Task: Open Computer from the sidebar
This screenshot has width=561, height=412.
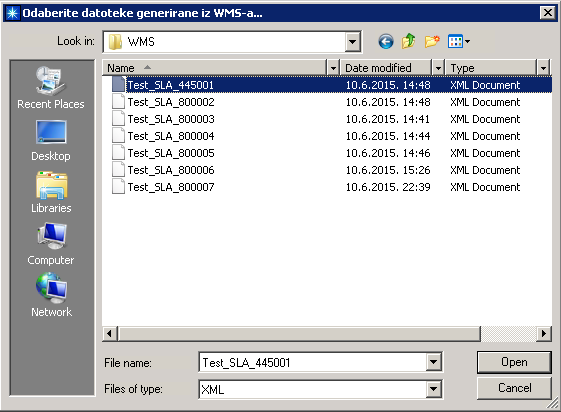Action: click(51, 244)
